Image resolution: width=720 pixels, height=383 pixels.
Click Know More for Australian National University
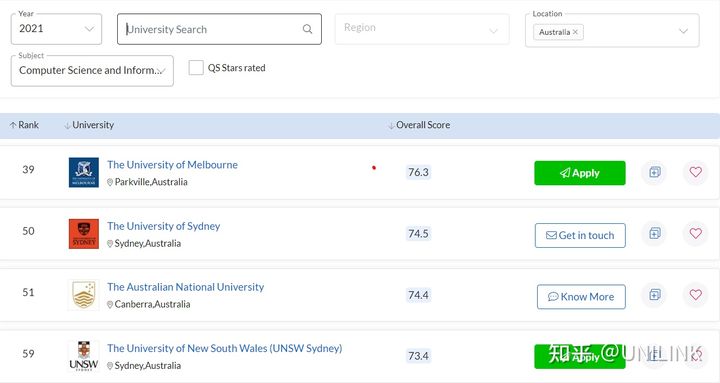tap(581, 297)
